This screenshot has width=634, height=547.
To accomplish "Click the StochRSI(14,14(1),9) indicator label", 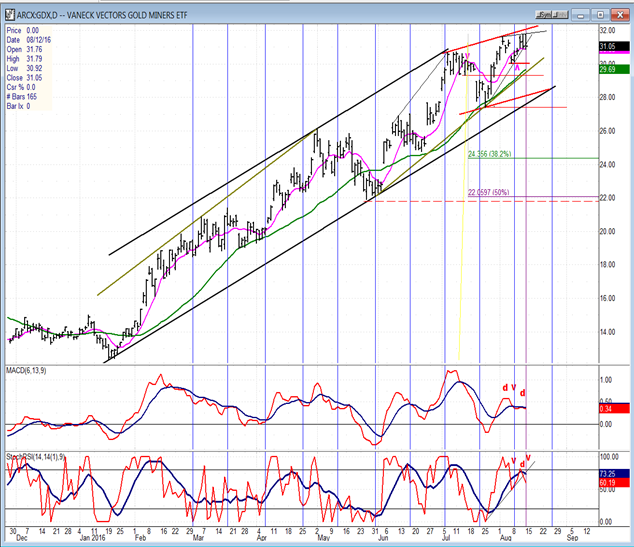I will (36, 457).
